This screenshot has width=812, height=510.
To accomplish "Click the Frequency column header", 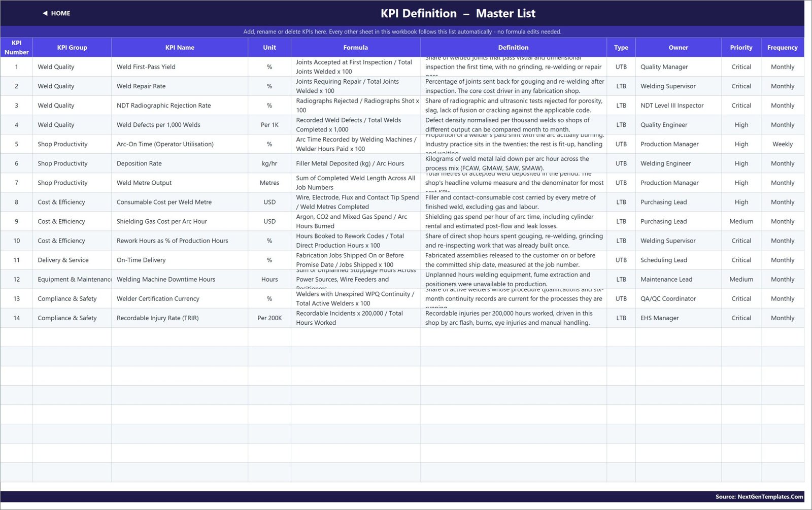I will point(783,47).
